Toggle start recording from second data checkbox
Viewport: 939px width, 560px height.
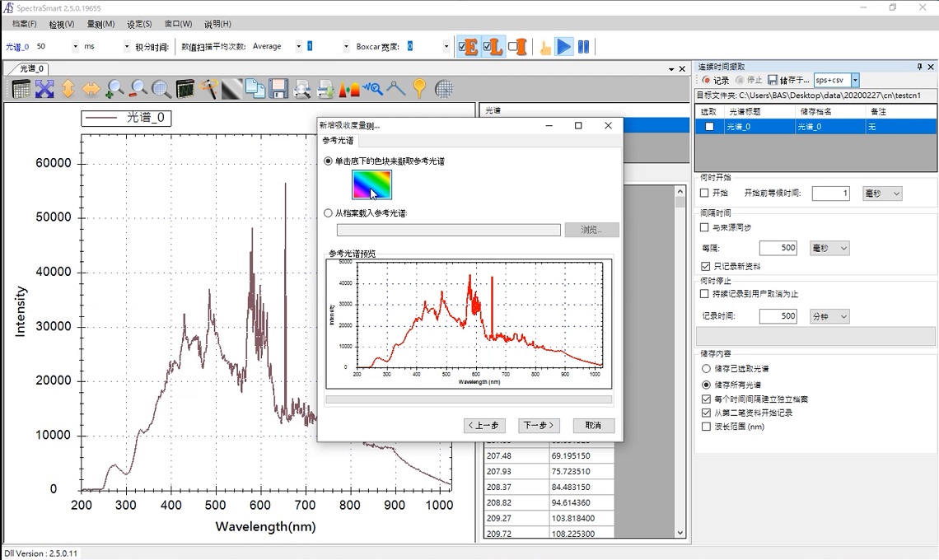click(x=706, y=413)
